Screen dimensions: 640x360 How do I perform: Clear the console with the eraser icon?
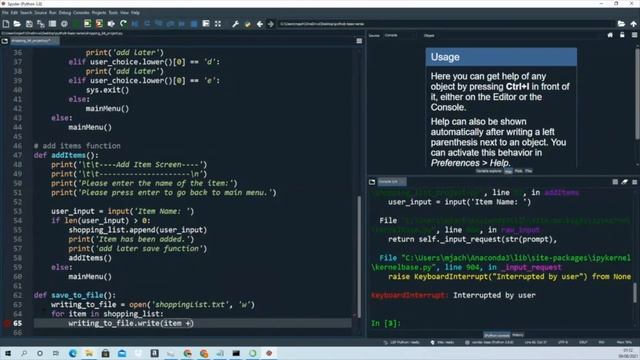tap(624, 182)
